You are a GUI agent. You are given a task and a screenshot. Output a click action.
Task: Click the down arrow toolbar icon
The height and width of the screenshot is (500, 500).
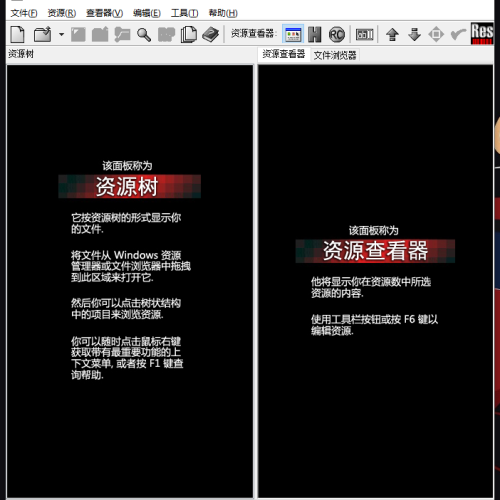[414, 34]
